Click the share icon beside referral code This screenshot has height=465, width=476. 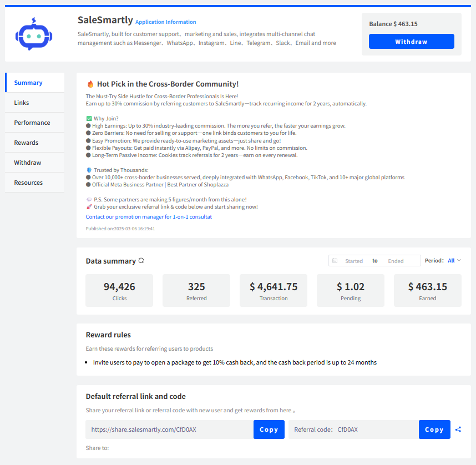tap(458, 429)
